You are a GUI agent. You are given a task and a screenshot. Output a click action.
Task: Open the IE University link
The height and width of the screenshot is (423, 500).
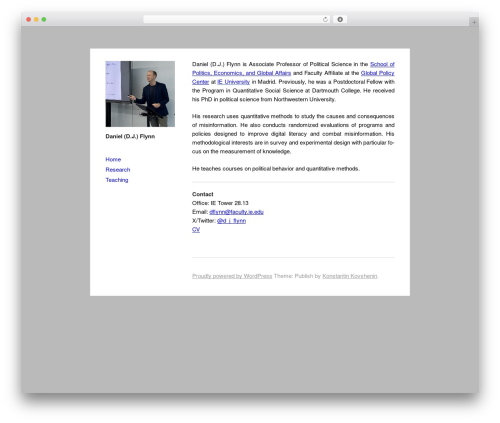click(233, 82)
